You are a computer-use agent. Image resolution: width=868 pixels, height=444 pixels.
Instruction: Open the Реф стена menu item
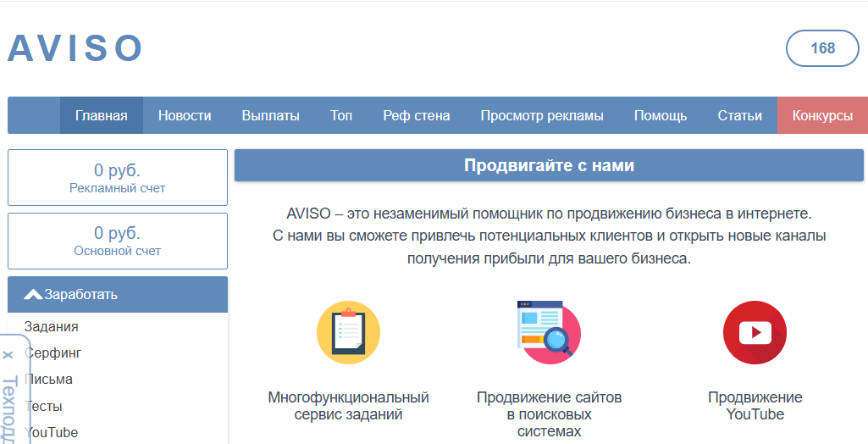pos(417,116)
